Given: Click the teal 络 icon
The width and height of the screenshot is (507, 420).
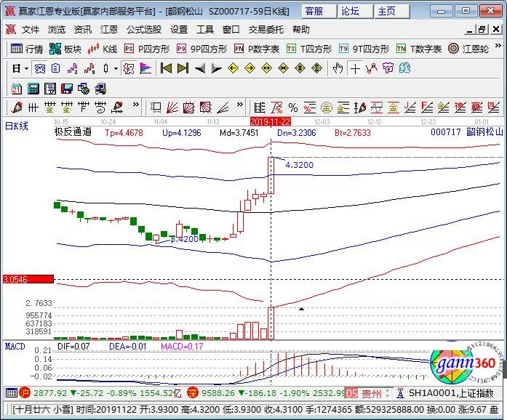Looking at the screenshot, I should pos(404,68).
